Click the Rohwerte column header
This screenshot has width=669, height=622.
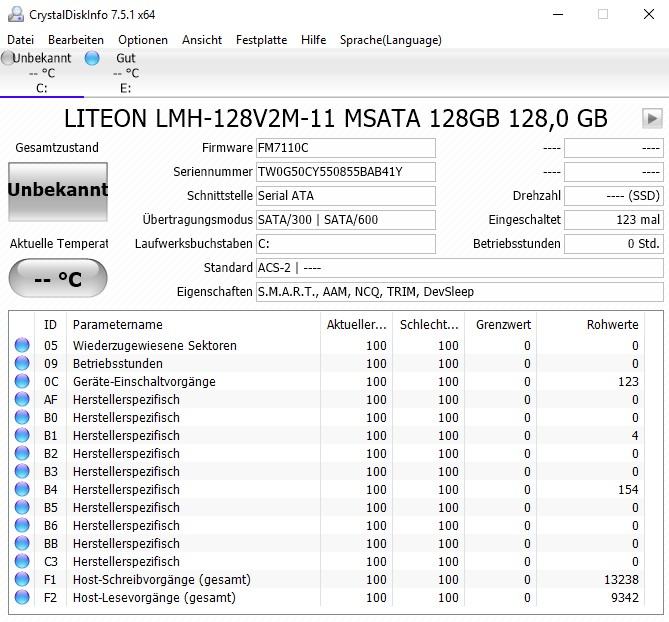pos(591,325)
